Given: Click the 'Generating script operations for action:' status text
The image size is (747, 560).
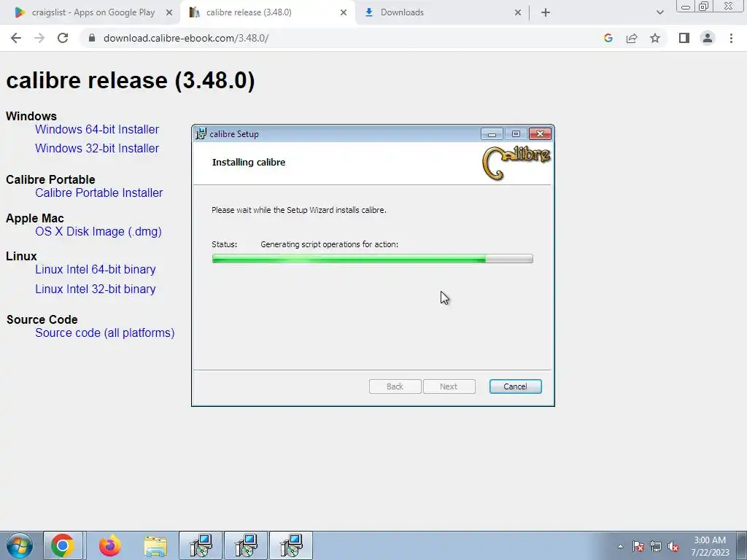Looking at the screenshot, I should (x=329, y=244).
